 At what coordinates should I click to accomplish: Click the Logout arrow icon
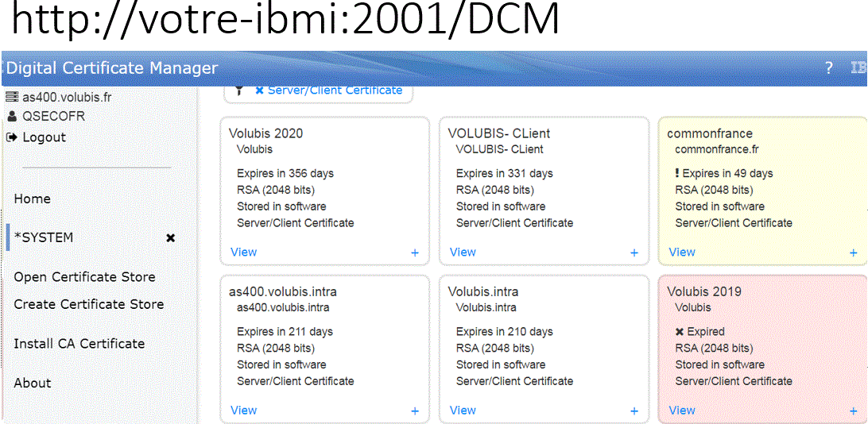12,137
